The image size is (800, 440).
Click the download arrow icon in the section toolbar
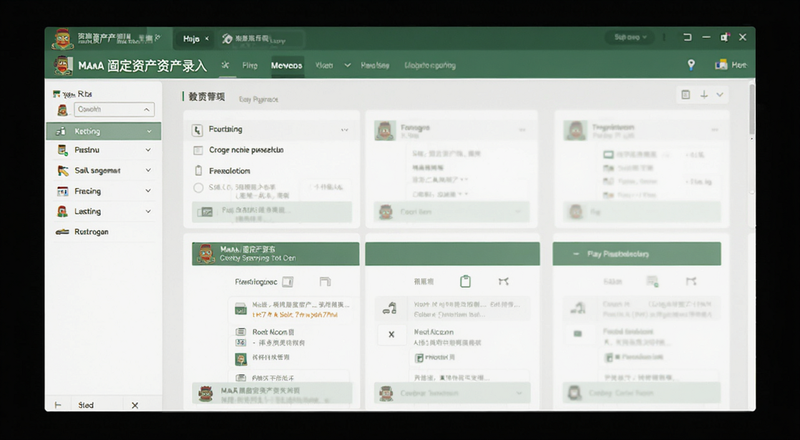704,94
